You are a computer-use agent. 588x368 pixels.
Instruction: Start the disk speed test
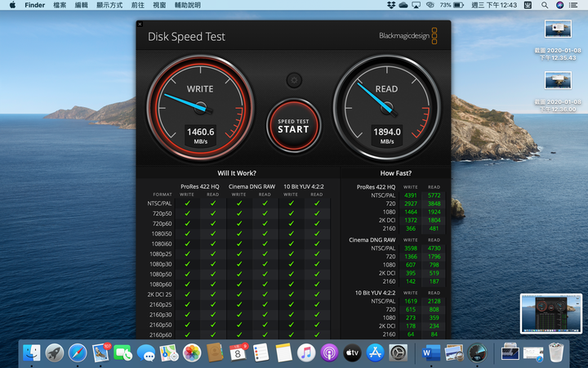point(294,126)
